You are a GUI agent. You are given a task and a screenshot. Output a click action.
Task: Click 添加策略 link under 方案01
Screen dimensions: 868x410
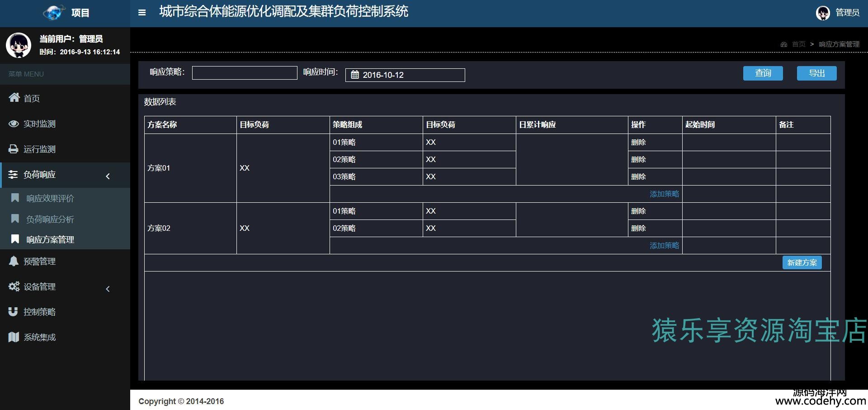(664, 194)
